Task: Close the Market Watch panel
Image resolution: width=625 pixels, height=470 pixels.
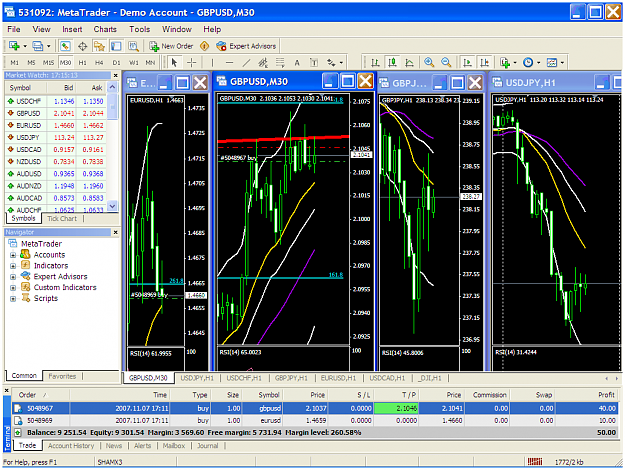Action: [x=116, y=75]
